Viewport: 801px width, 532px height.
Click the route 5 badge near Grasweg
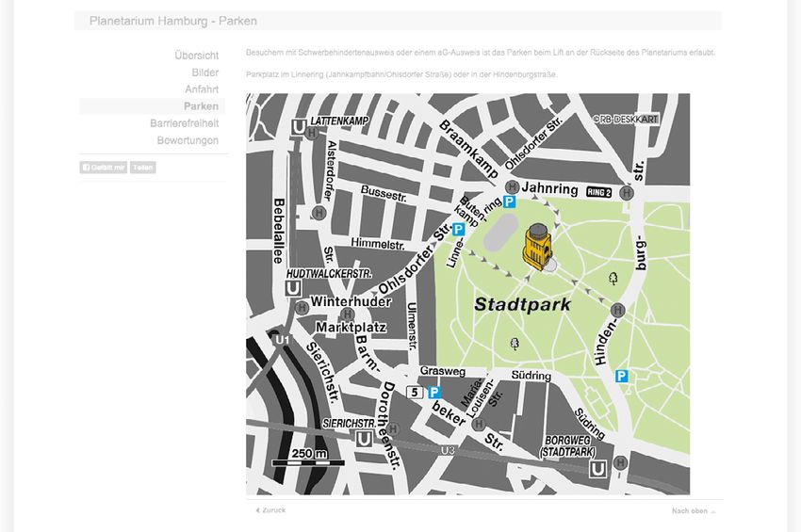coord(415,392)
